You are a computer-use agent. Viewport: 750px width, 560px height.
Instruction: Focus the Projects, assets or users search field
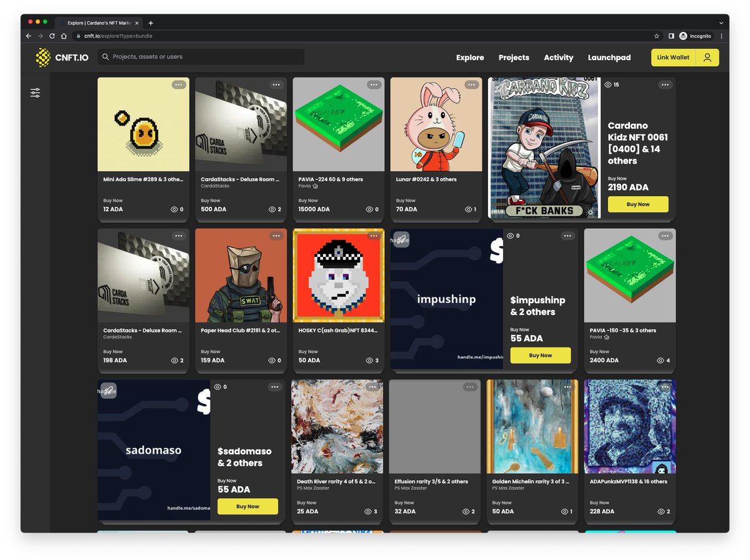(x=201, y=57)
